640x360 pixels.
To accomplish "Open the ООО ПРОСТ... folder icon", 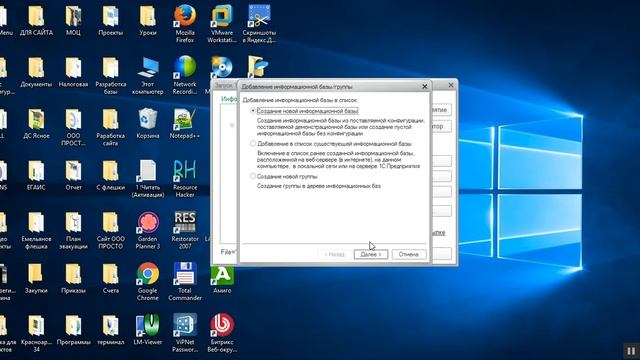I will [x=73, y=120].
